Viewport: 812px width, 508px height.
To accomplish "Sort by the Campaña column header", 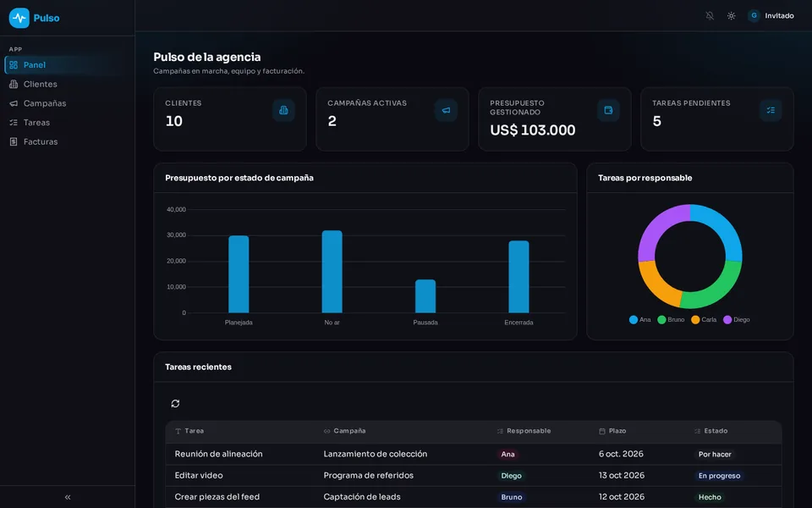I will coord(345,431).
